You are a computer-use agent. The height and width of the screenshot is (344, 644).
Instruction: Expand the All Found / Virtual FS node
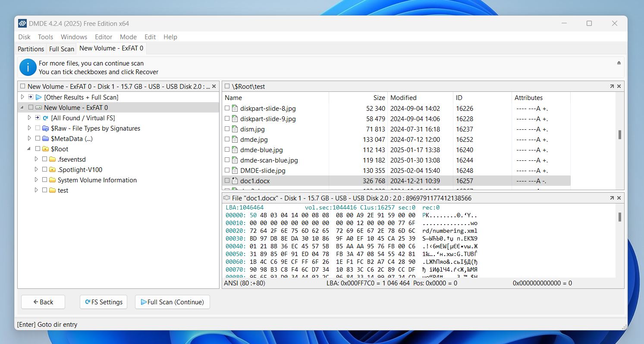click(29, 118)
